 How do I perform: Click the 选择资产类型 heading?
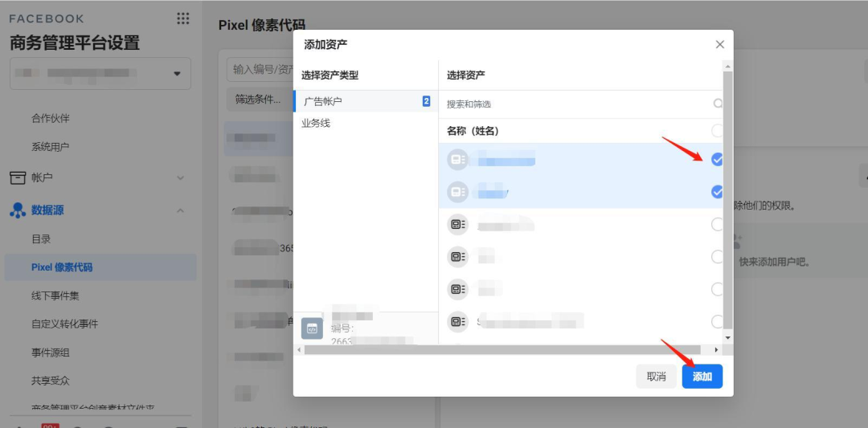pos(330,75)
